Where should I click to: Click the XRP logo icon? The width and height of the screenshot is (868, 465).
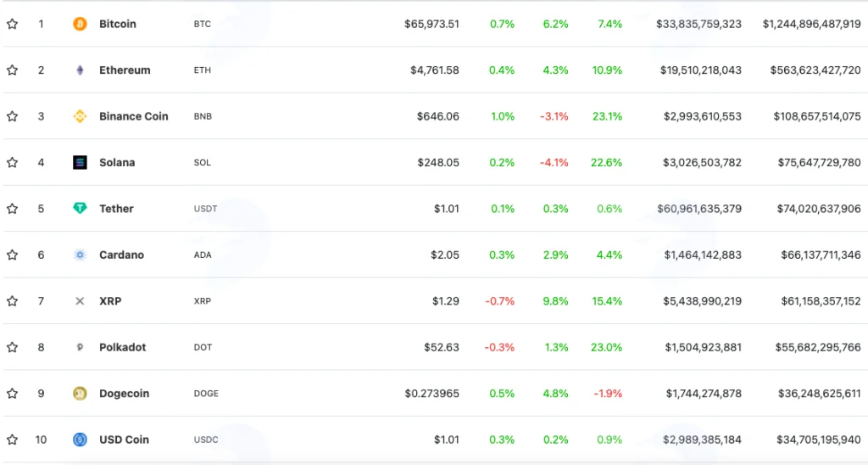[x=80, y=301]
